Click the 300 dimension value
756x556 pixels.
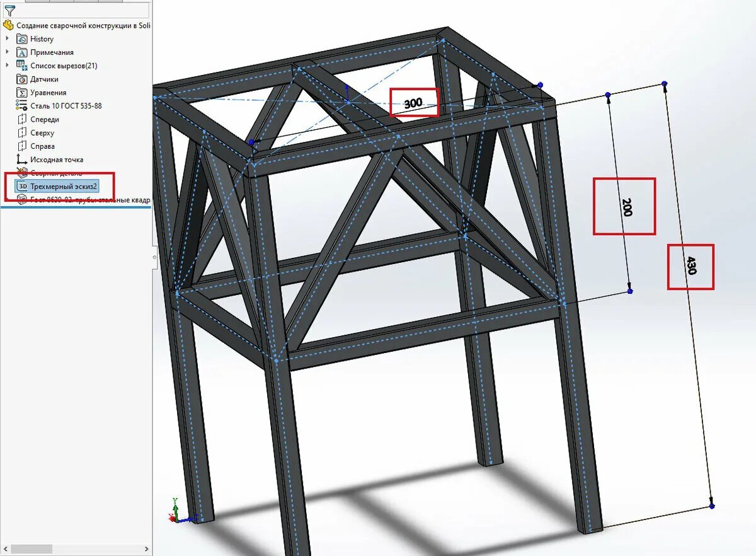click(x=413, y=102)
